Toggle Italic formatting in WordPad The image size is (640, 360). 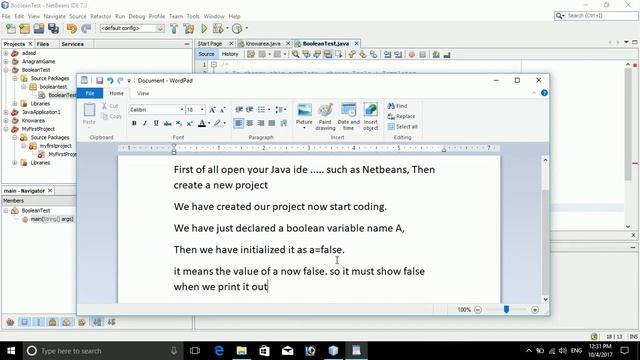[145, 123]
